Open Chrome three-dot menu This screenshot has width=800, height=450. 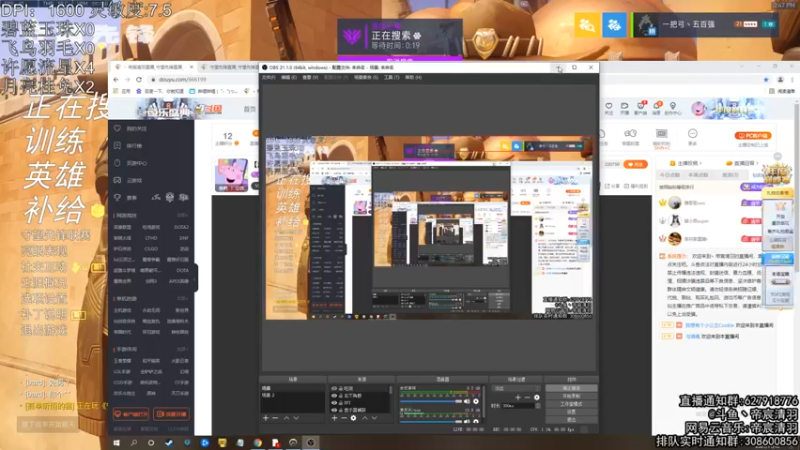point(792,80)
